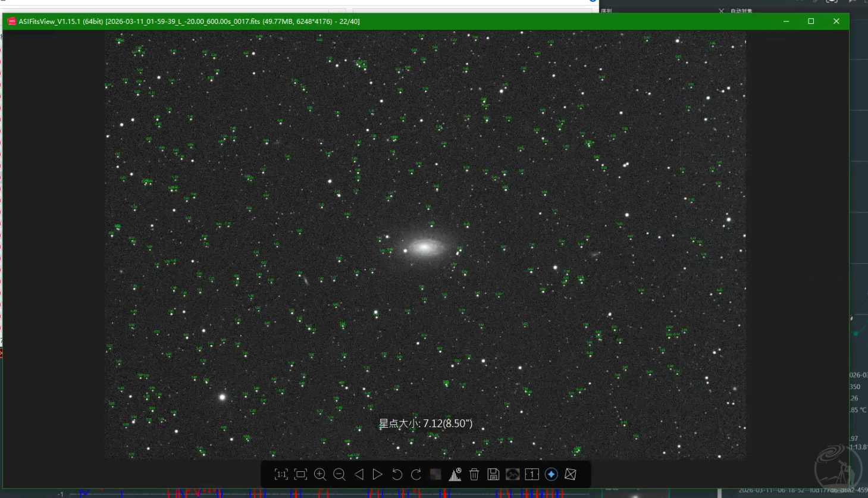Fit the image to the window
Viewport: 868px width, 498px height.
coord(300,474)
